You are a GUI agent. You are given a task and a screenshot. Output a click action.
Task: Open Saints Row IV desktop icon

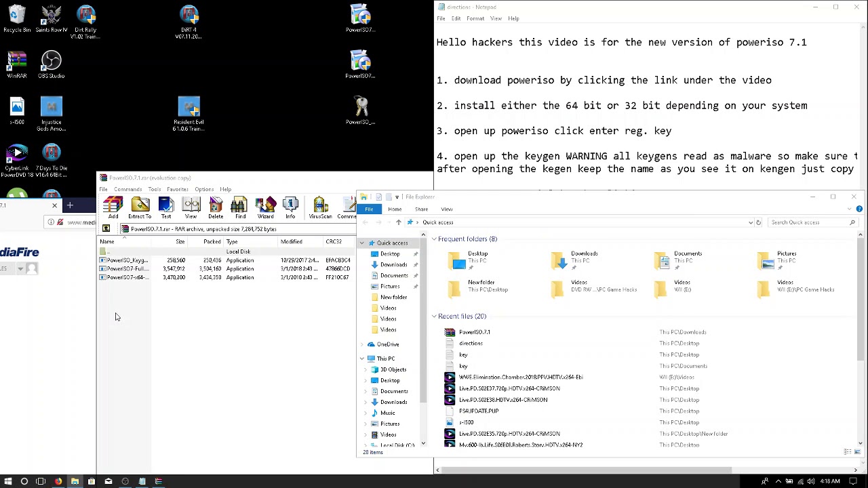pos(52,19)
